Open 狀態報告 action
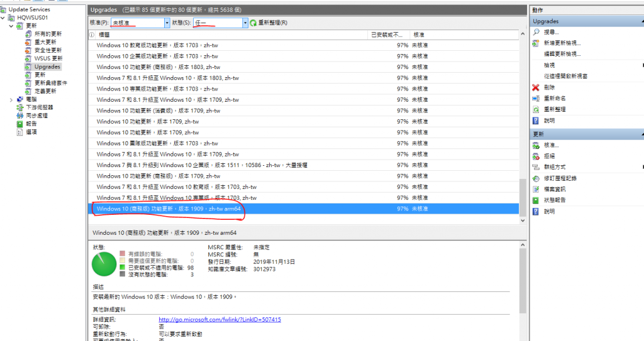Screen dimensions: 644x341 tap(555, 200)
